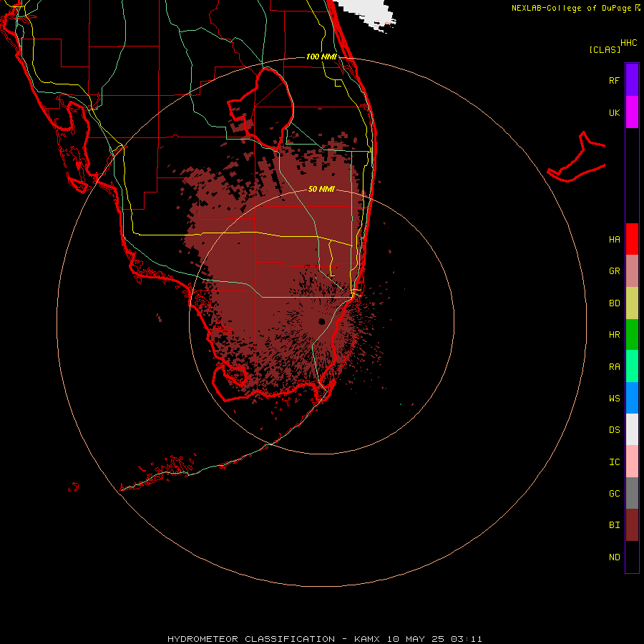Screen dimensions: 644x644
Task: Click the 100 NMI range ring label
Action: click(321, 57)
